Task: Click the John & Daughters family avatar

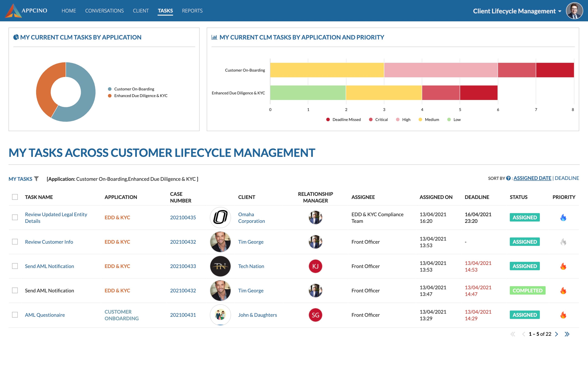Action: coord(220,315)
